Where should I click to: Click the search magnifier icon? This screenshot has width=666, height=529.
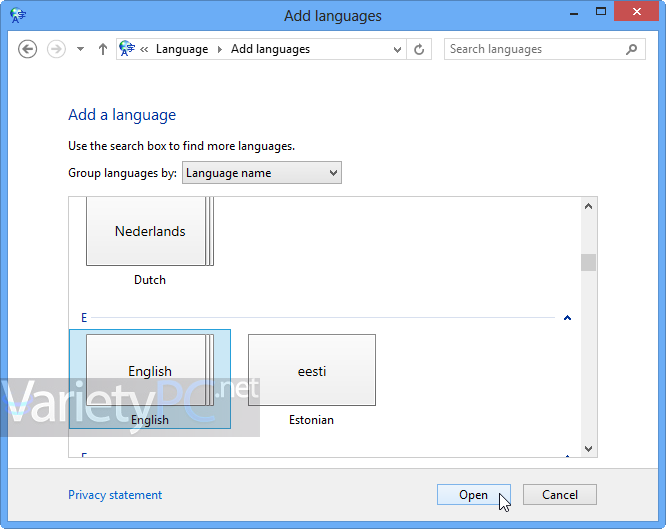coord(632,49)
